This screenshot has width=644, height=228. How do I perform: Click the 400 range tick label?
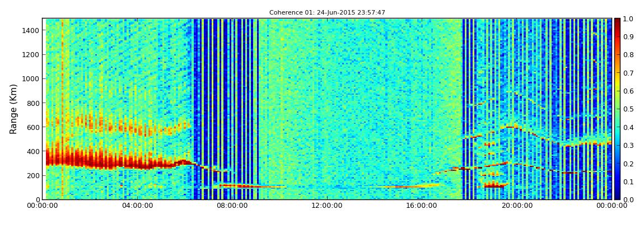33,152
